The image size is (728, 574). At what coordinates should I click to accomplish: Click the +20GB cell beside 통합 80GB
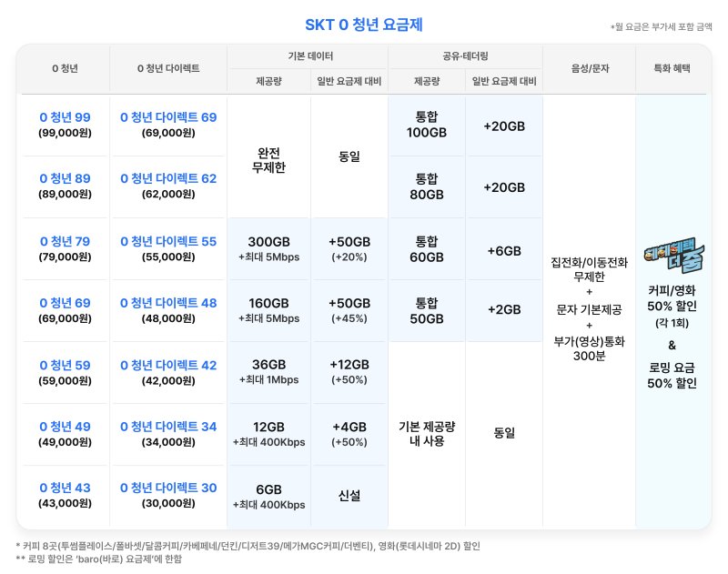point(505,187)
